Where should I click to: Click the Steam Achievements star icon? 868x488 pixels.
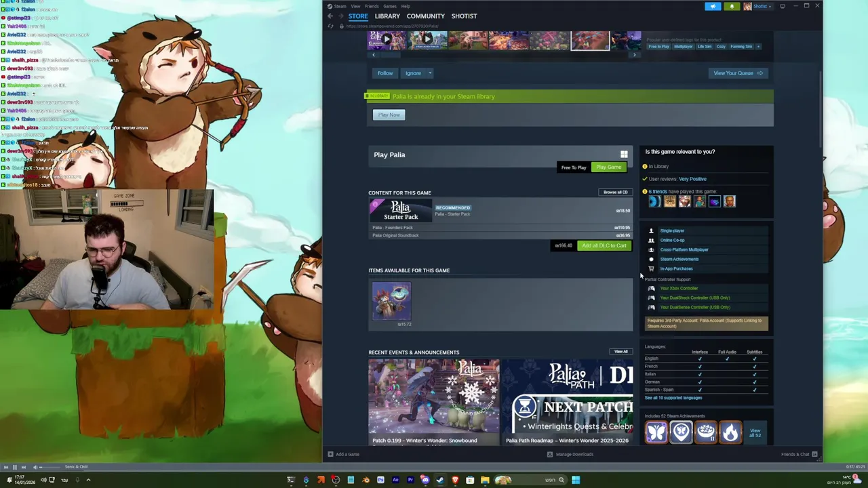click(x=651, y=259)
